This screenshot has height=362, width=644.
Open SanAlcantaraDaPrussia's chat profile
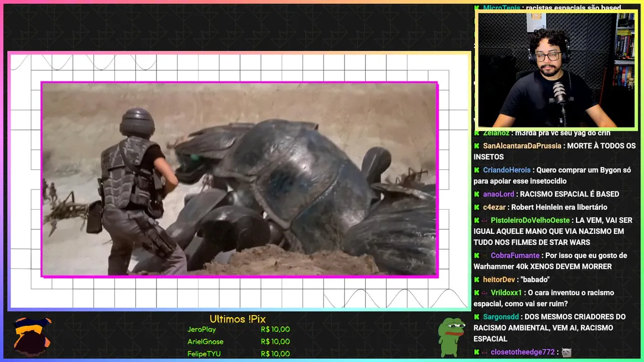tap(522, 146)
